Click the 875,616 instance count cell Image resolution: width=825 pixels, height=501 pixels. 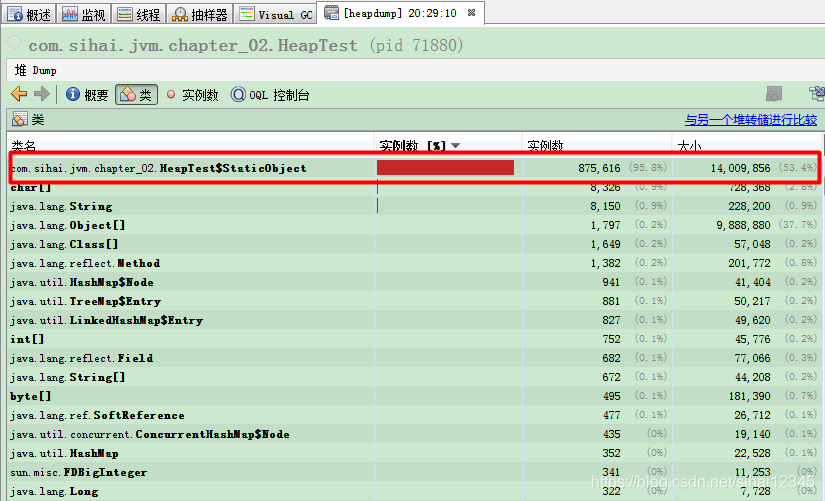(x=599, y=168)
